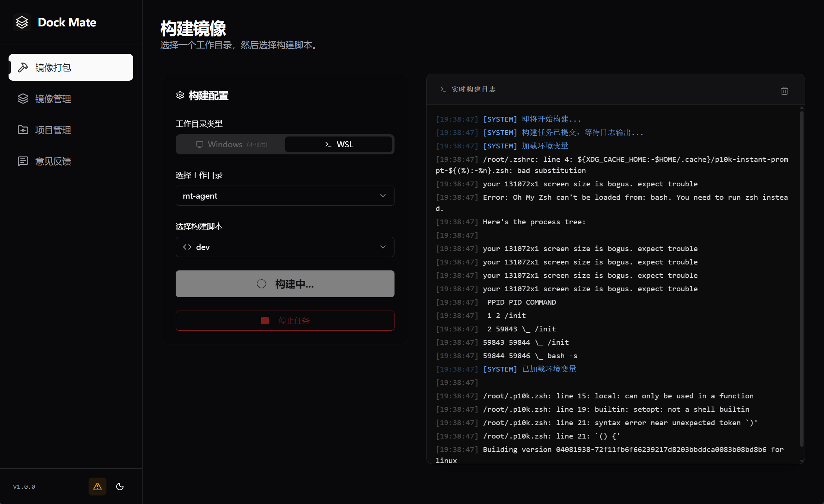Click the trash icon to clear build logs
Screen dimensions: 824x504
[x=784, y=91]
